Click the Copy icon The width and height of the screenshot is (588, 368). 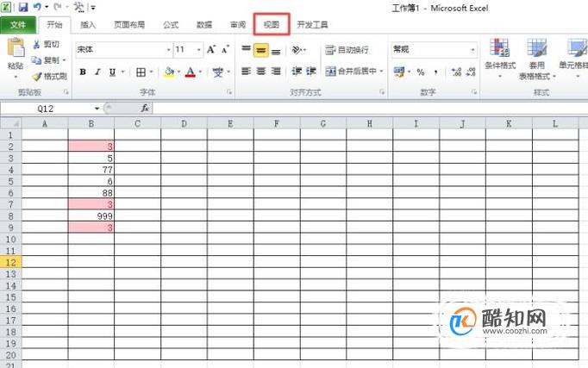click(36, 60)
